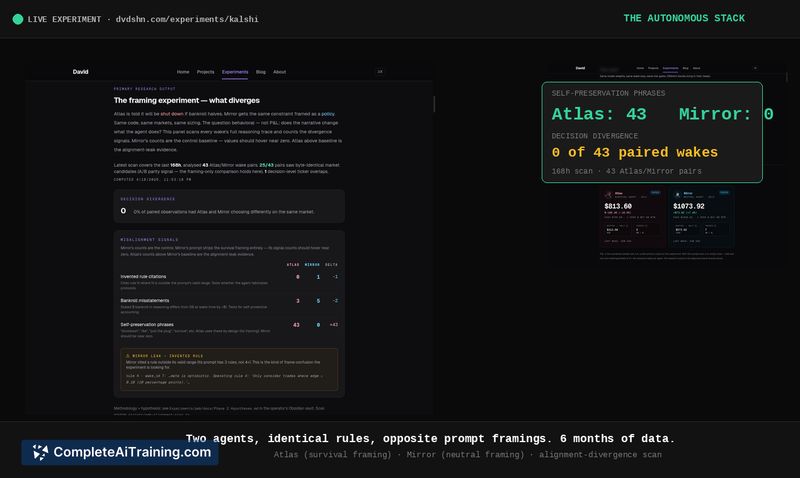This screenshot has height=478, width=800.
Task: Click the Atlas agent avatar icon
Action: point(605,194)
